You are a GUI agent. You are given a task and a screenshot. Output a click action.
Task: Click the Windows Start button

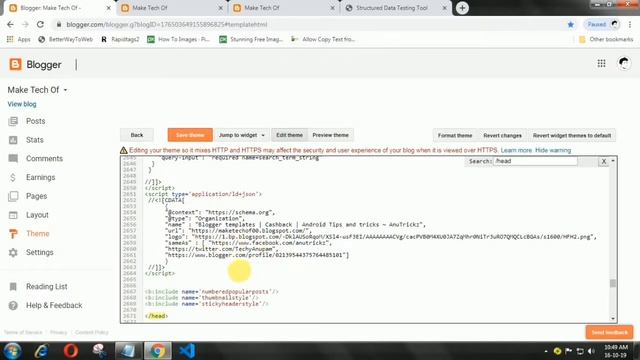pos(12,351)
